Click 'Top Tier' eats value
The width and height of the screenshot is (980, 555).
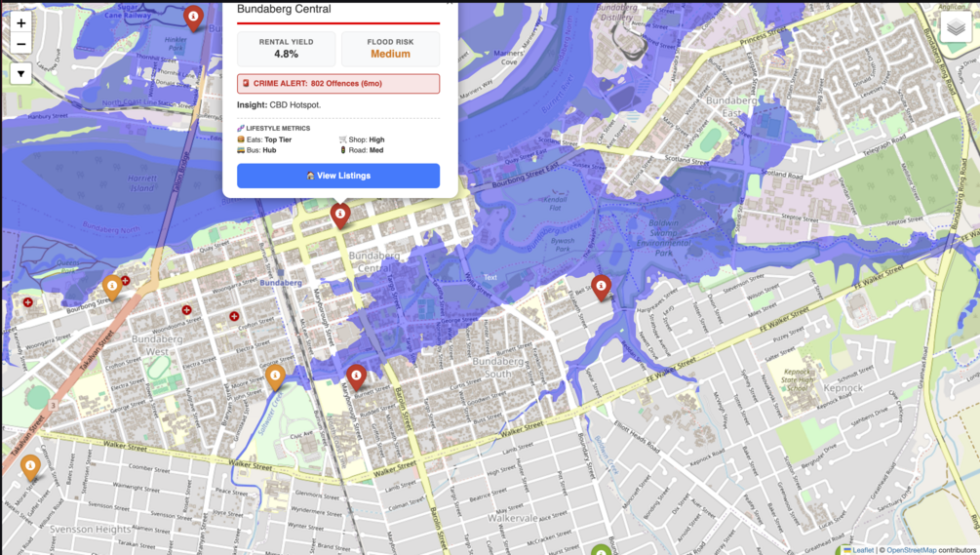(278, 140)
